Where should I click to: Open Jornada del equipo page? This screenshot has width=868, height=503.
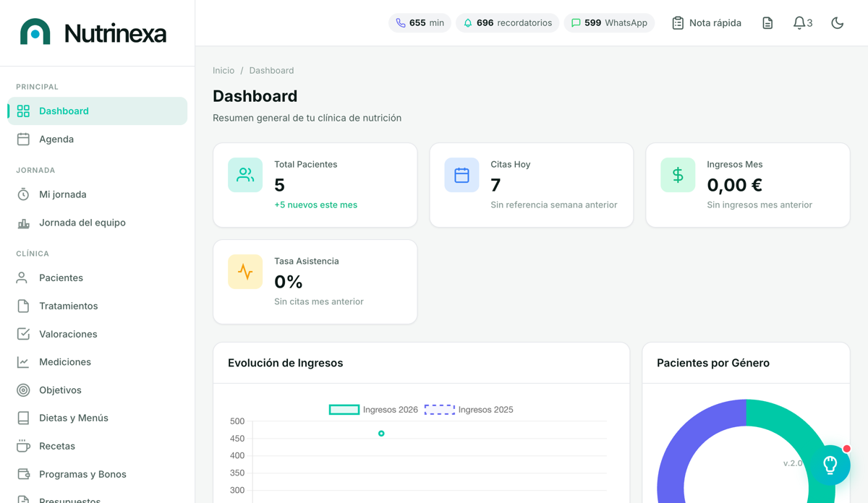pos(98,223)
